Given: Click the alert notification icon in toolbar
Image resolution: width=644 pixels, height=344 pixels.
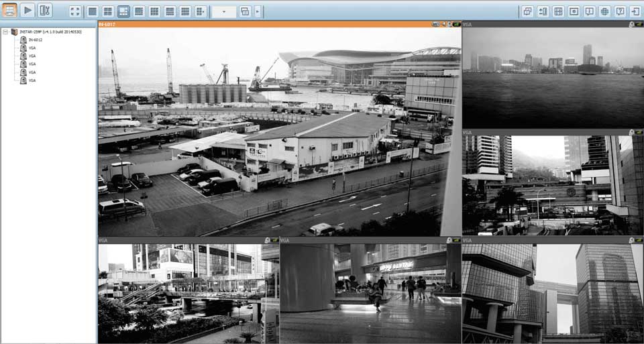Looking at the screenshot, I should point(589,11).
